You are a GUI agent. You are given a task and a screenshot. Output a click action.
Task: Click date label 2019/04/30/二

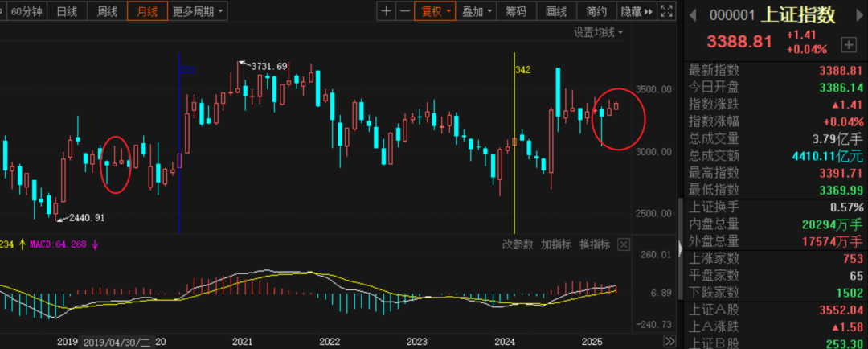click(x=117, y=342)
